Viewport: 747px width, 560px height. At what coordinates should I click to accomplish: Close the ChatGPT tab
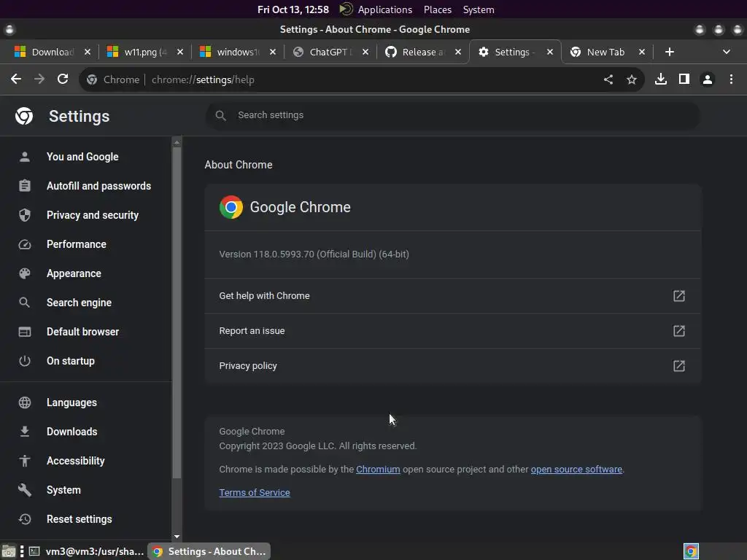[x=365, y=52]
